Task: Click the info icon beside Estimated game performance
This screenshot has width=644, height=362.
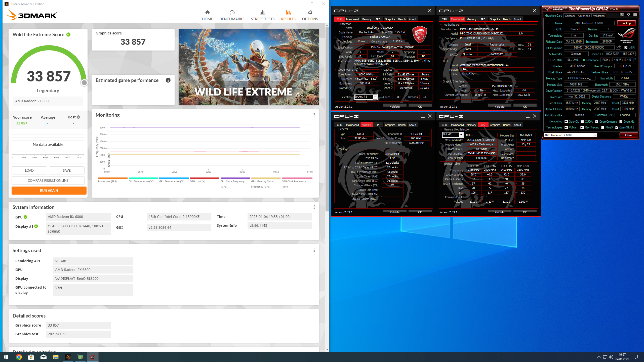Action: pyautogui.click(x=168, y=80)
